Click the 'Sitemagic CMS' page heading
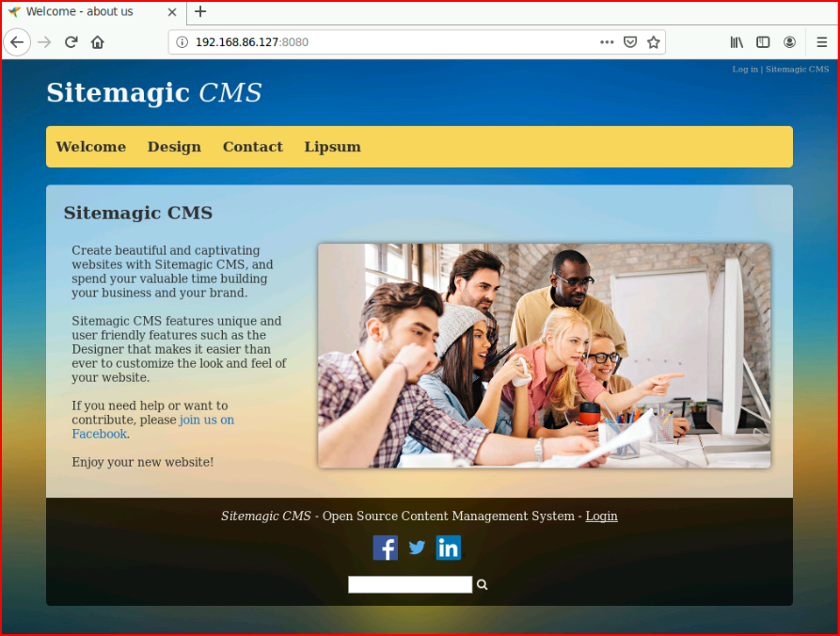Image resolution: width=840 pixels, height=636 pixels. (138, 213)
